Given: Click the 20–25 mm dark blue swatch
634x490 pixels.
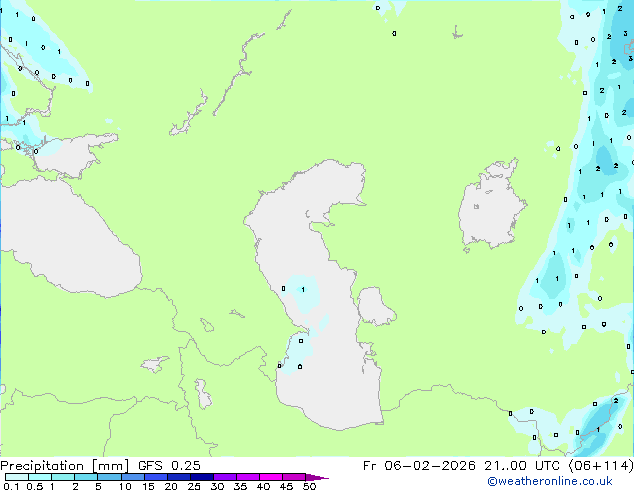Looking at the screenshot, I should [179, 477].
